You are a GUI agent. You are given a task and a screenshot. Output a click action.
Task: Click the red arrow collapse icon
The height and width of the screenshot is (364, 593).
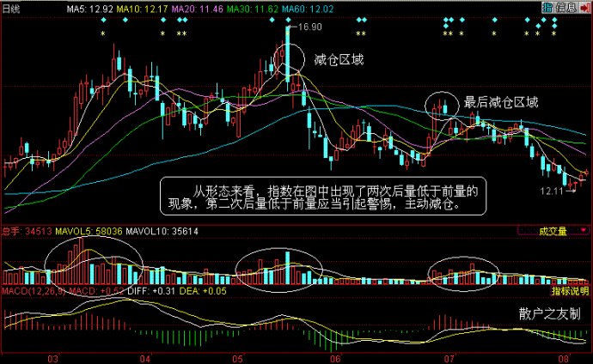tap(584, 7)
